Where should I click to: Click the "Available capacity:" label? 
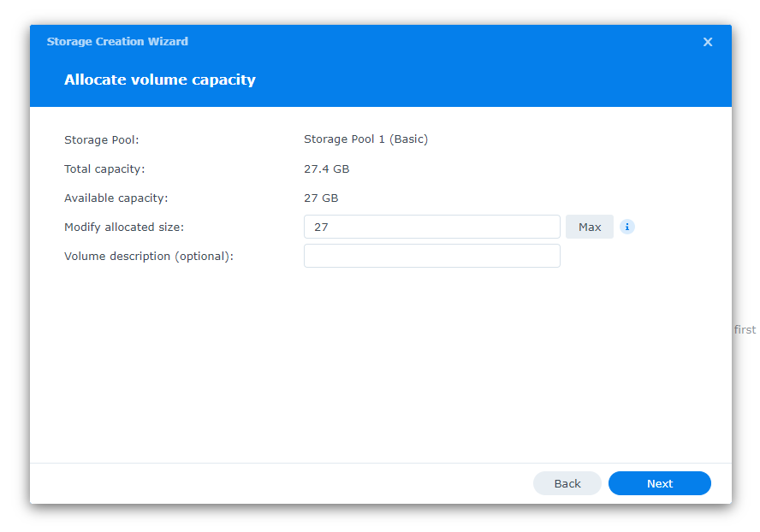tap(116, 198)
